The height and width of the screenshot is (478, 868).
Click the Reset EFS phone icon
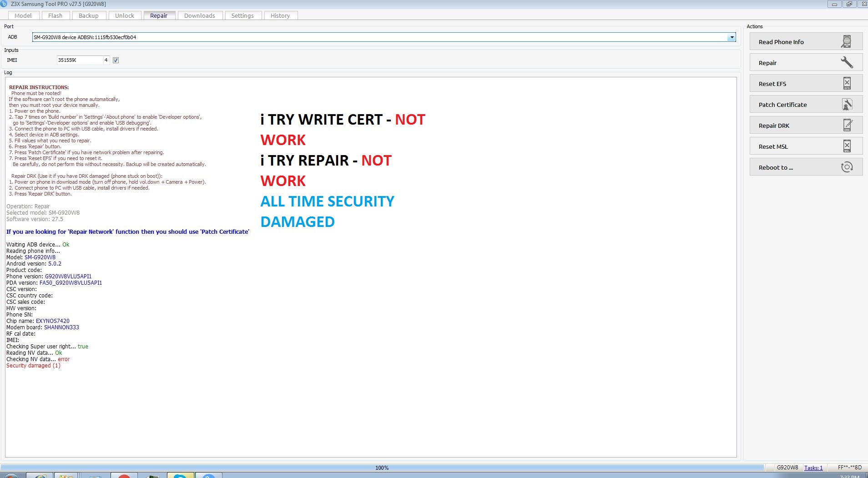point(847,83)
